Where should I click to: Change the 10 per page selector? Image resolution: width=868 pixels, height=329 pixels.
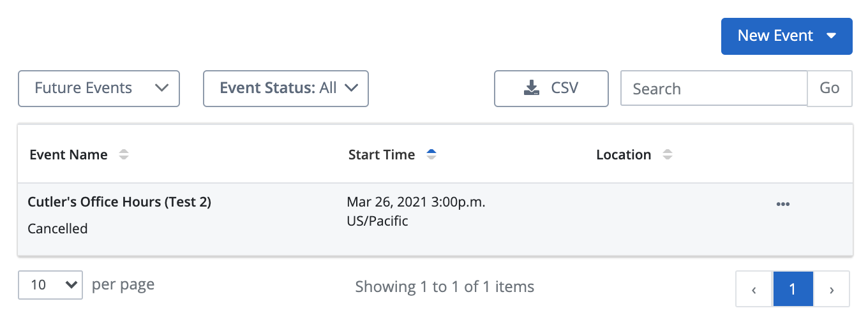tap(50, 284)
